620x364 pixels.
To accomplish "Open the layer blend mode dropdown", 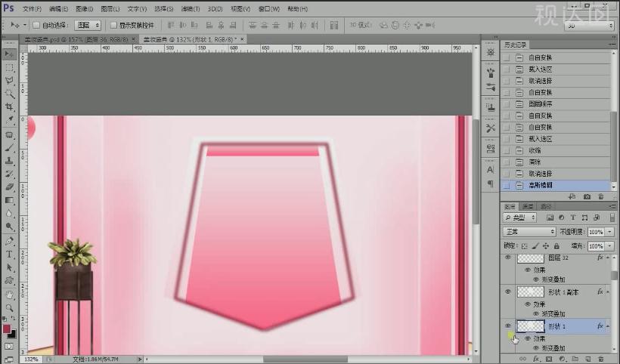I will tap(529, 232).
